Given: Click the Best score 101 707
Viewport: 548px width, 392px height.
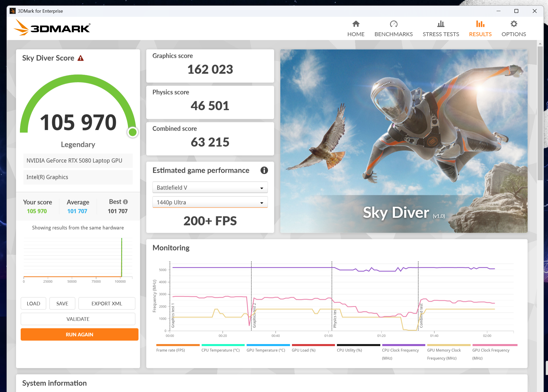Looking at the screenshot, I should tap(118, 211).
